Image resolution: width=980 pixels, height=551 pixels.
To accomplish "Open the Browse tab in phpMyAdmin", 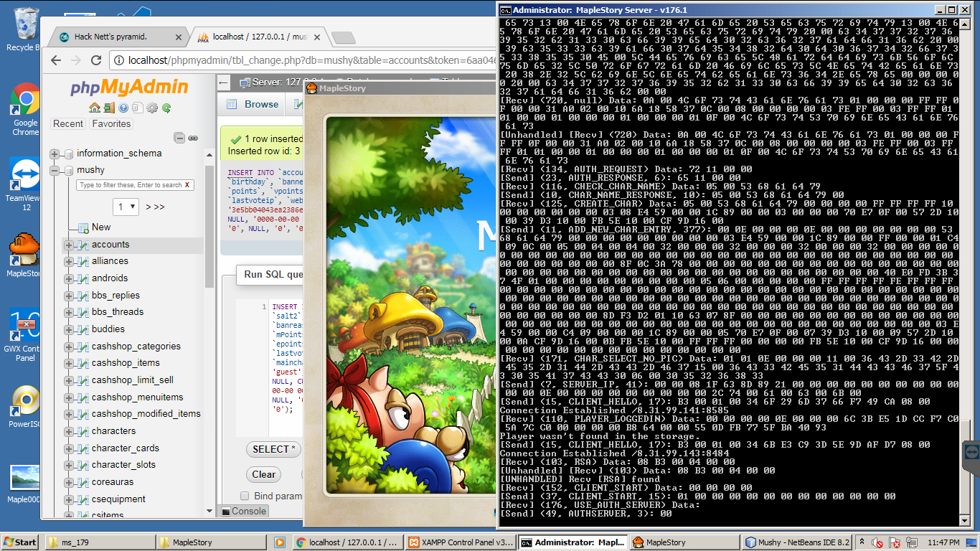I will point(253,104).
